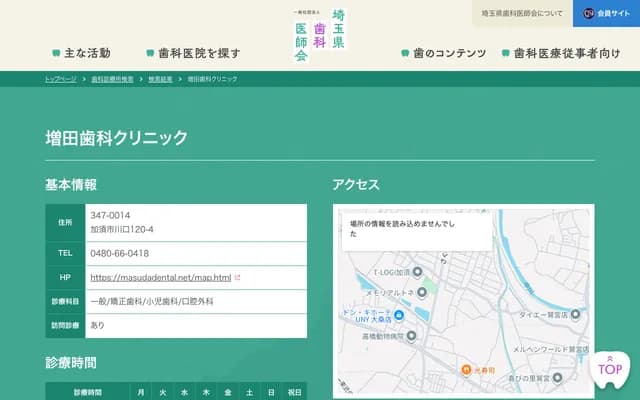This screenshot has width=640, height=400.
Task: Click the 祝日 column header
Action: [x=294, y=392]
